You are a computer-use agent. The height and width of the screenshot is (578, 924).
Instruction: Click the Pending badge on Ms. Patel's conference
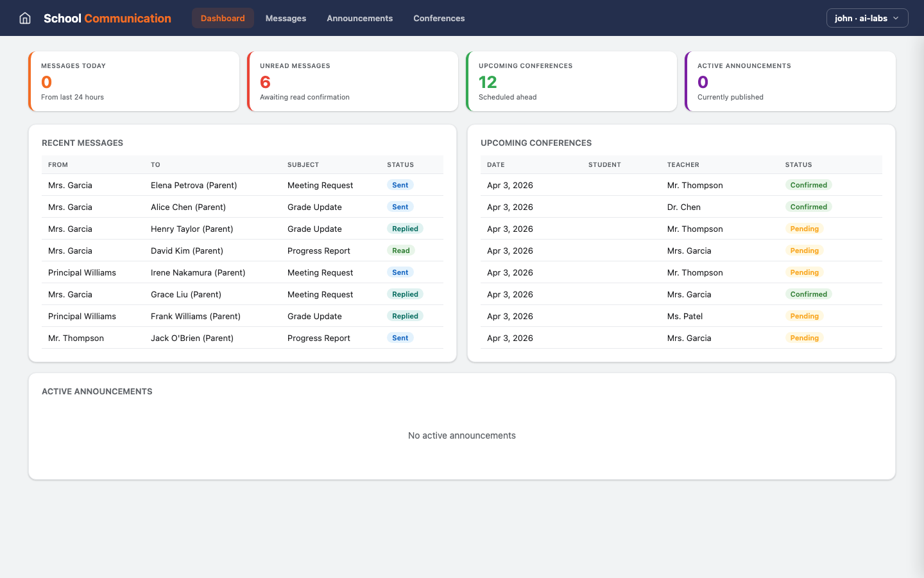(804, 316)
